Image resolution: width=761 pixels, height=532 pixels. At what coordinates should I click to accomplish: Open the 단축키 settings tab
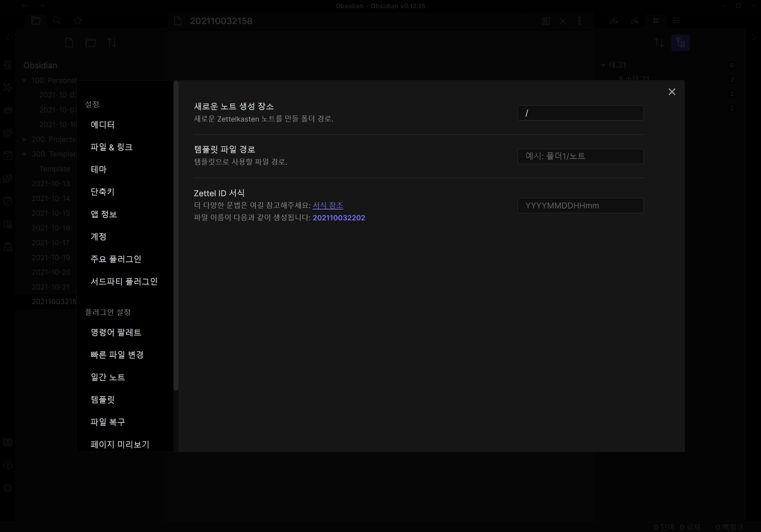click(x=103, y=192)
